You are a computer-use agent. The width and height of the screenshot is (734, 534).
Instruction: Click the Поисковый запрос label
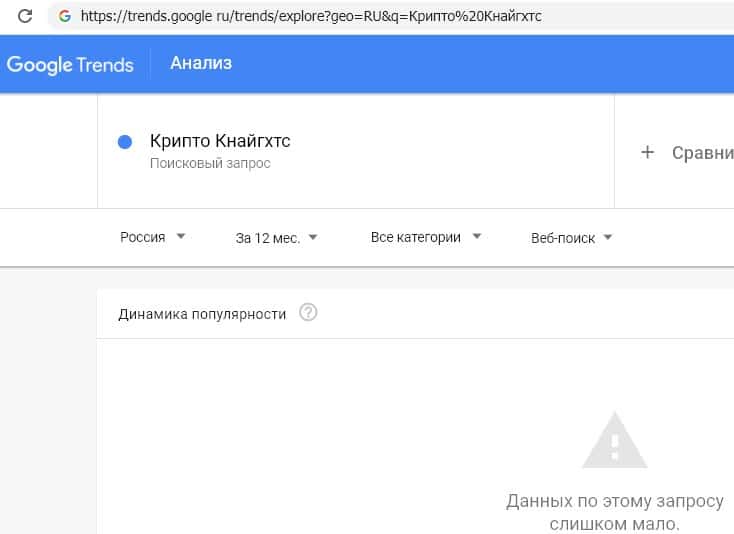(210, 163)
